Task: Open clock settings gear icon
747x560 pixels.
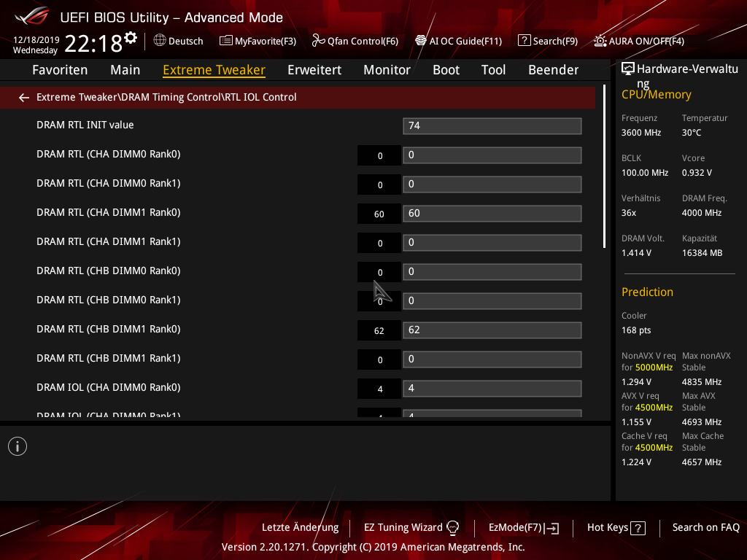Action: pyautogui.click(x=131, y=38)
